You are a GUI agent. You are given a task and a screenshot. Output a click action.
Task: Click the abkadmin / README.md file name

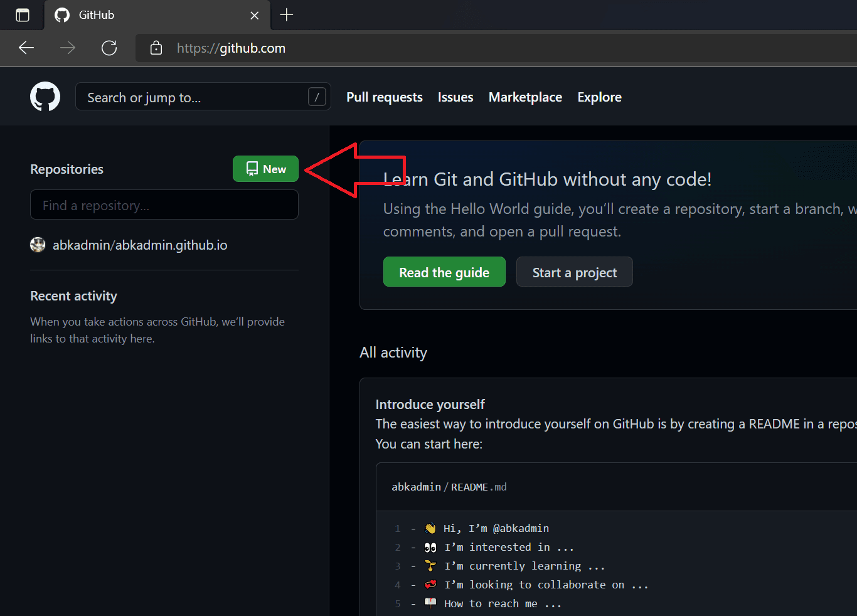point(449,487)
